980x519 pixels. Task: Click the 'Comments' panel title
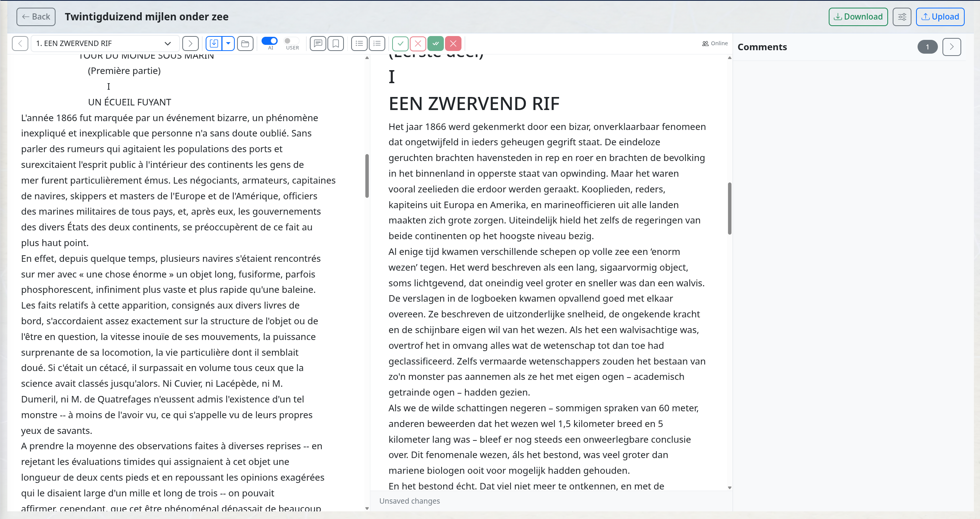pos(762,47)
